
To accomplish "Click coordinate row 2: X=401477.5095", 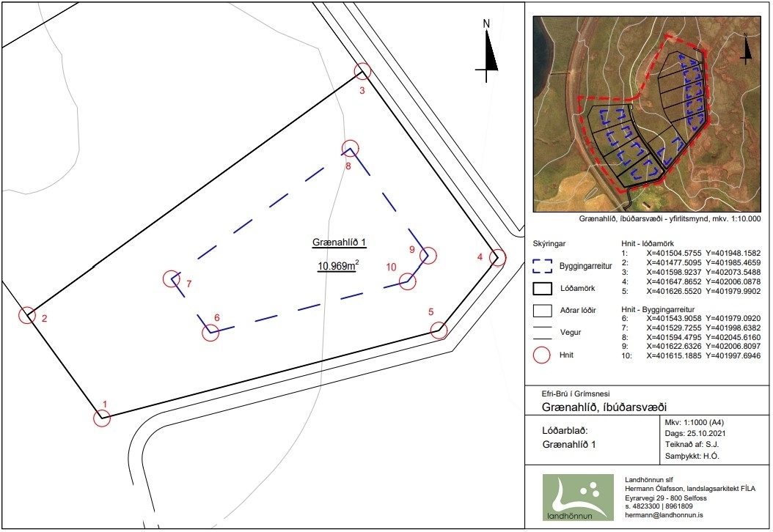I will 691,262.
